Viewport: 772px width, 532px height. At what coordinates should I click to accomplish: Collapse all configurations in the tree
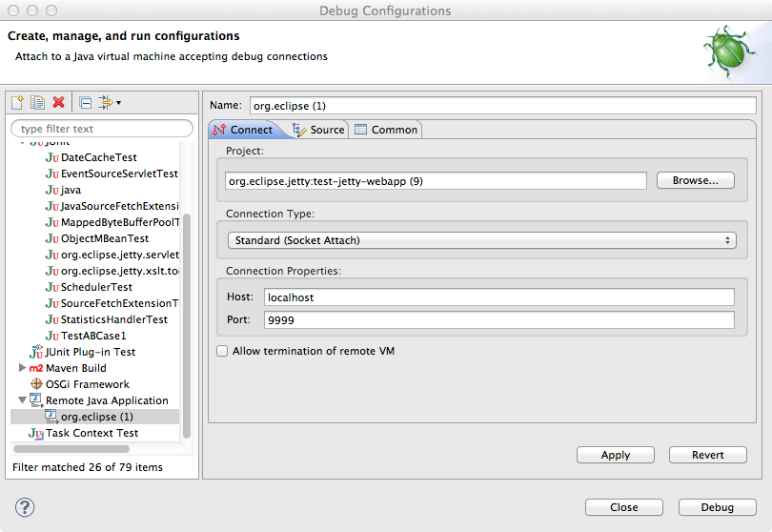(x=85, y=102)
